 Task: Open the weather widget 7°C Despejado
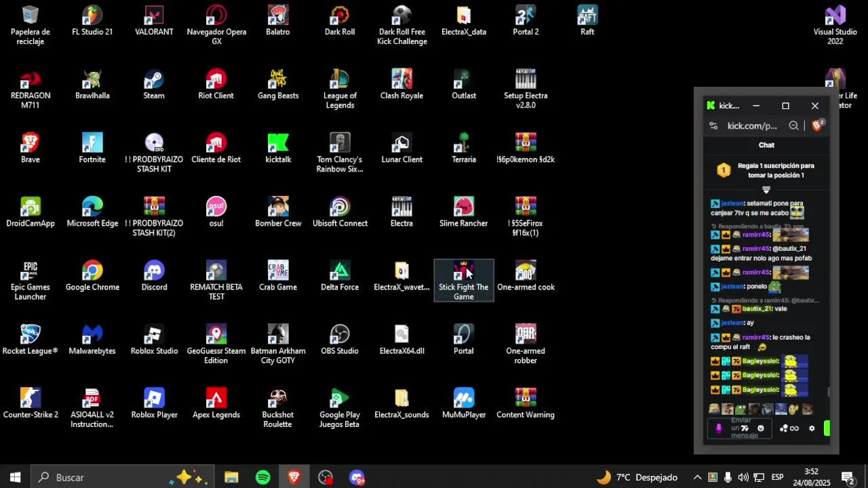coord(636,477)
